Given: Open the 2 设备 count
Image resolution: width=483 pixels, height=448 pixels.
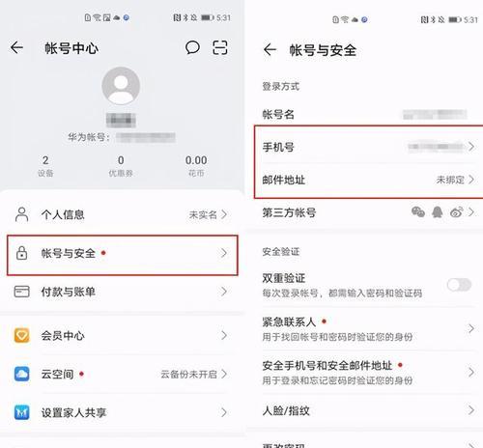Looking at the screenshot, I should tap(45, 166).
